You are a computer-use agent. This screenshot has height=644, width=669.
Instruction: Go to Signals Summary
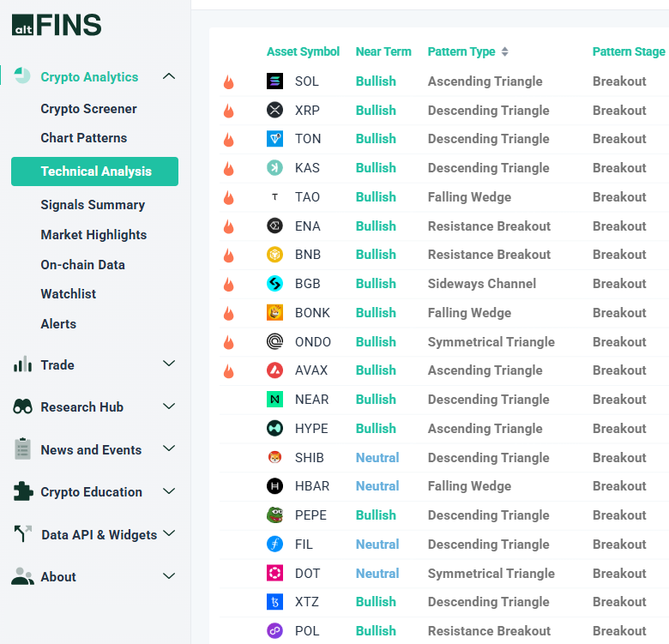[x=93, y=205]
